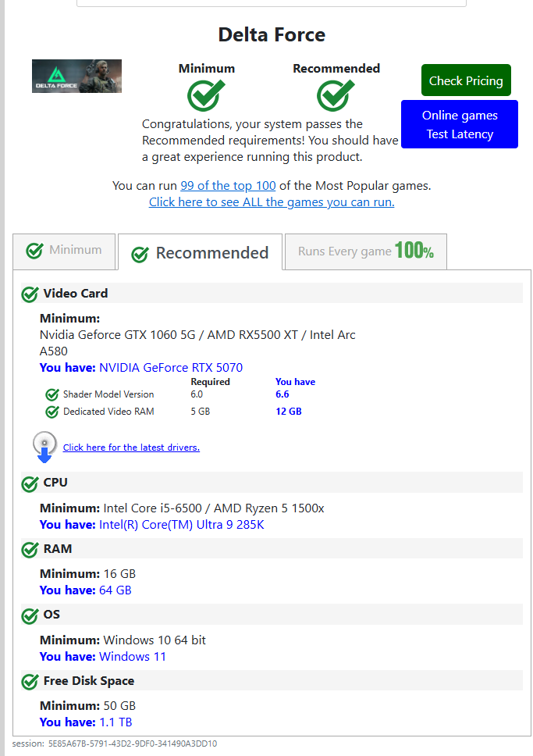Click the Shader Model Version checkmark

(52, 395)
